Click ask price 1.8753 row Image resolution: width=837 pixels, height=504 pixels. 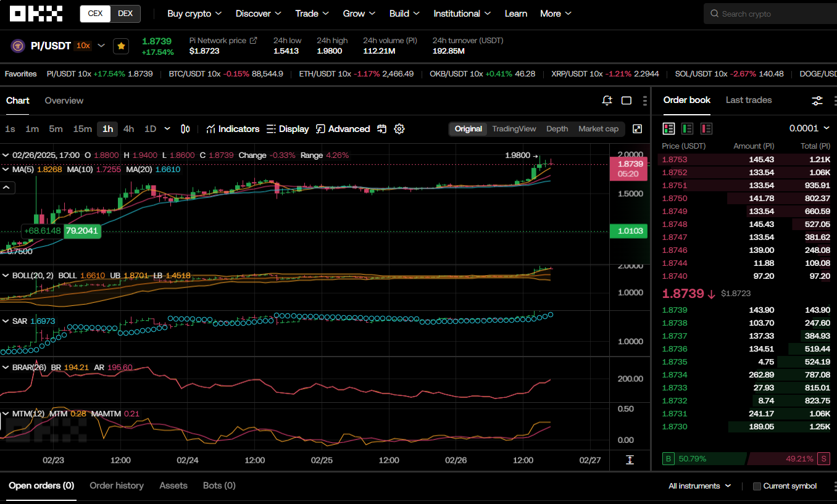coord(746,160)
